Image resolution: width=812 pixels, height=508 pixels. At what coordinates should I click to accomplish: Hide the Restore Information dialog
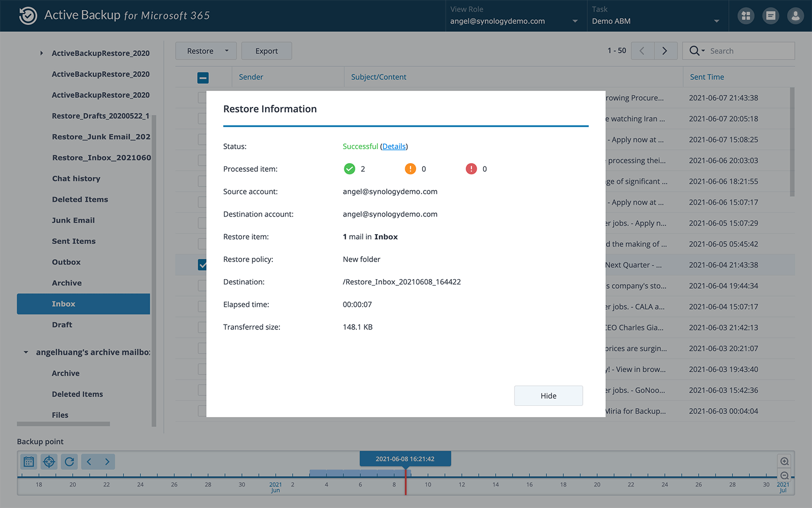548,395
